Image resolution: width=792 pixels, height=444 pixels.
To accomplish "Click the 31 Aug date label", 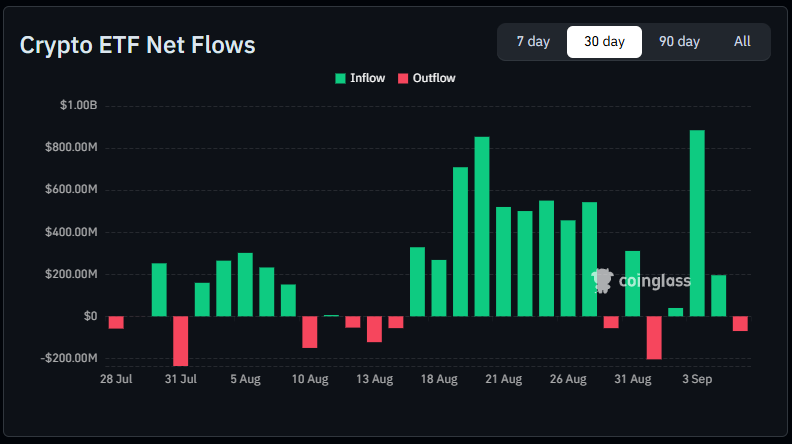I will click(x=632, y=379).
